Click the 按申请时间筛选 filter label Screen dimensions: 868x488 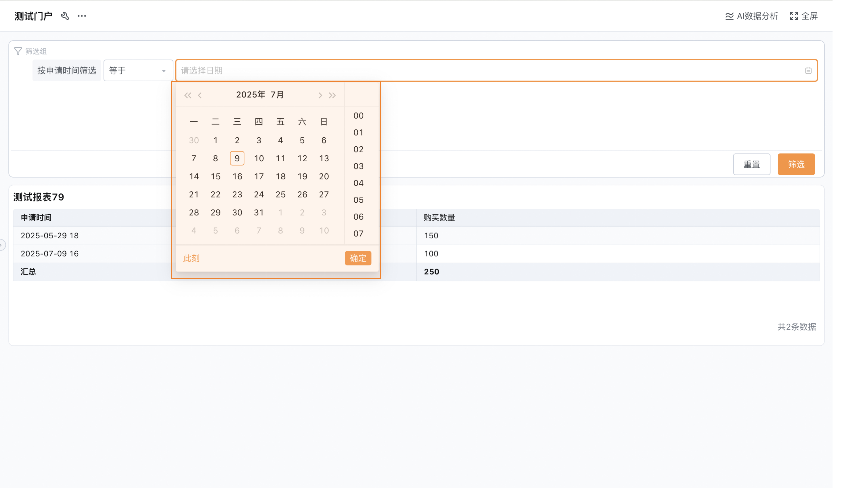(x=67, y=70)
